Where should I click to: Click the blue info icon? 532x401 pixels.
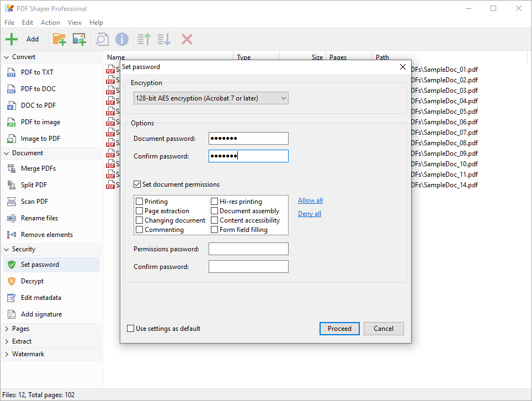122,39
